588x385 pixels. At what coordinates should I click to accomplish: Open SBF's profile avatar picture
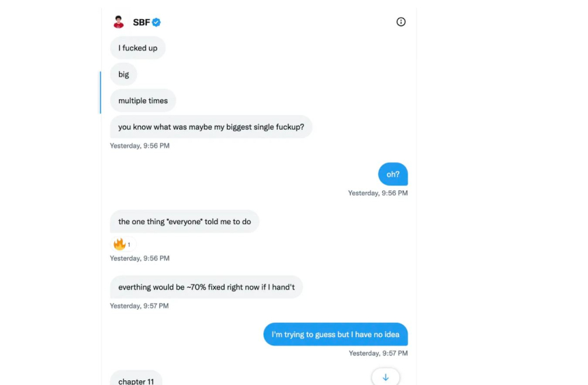(x=119, y=22)
